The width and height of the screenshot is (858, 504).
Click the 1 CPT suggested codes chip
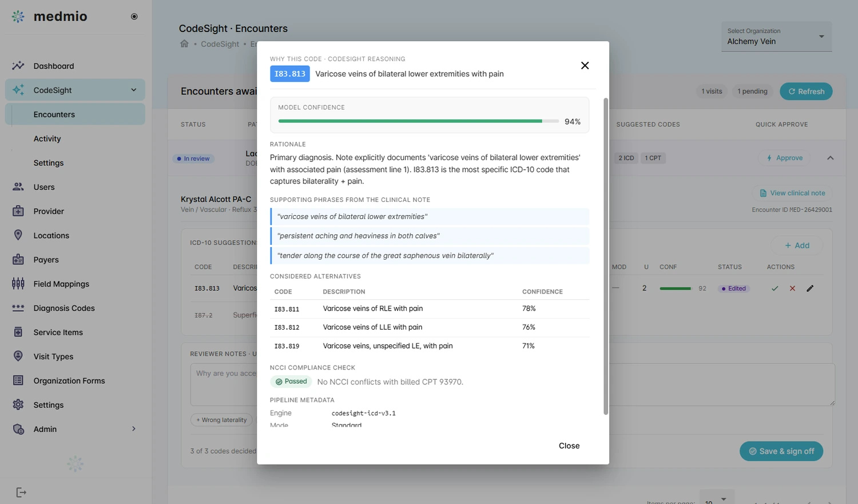pos(653,158)
